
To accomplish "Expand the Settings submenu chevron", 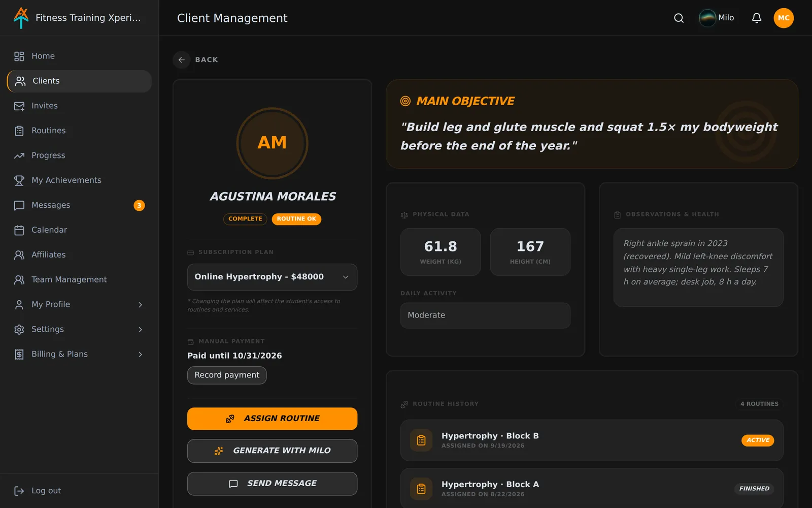I will [141, 330].
